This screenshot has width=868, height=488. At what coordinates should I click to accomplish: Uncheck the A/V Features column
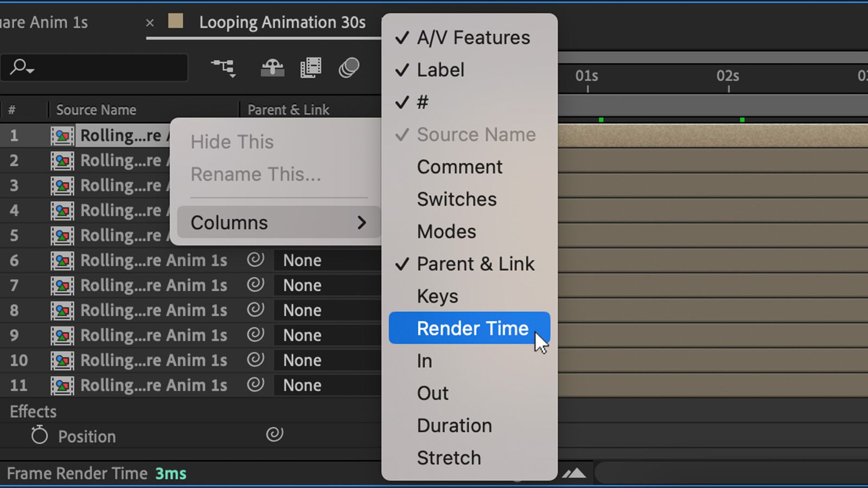[473, 38]
